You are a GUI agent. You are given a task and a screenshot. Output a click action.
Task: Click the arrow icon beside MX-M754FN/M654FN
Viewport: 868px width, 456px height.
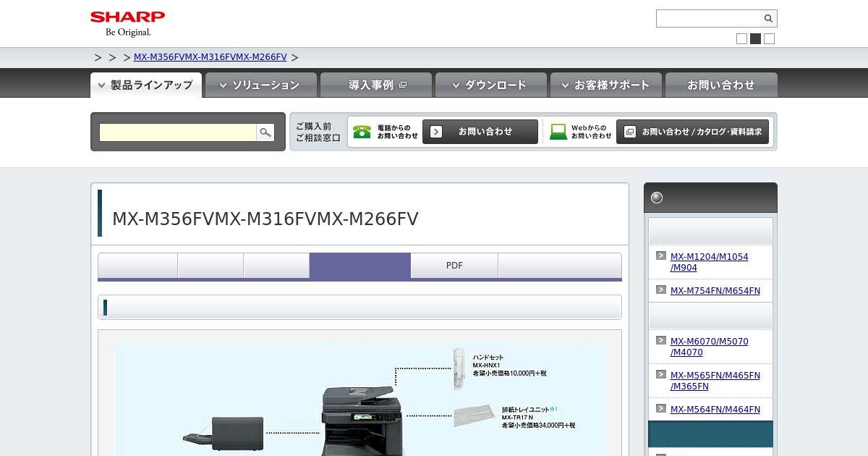point(660,290)
